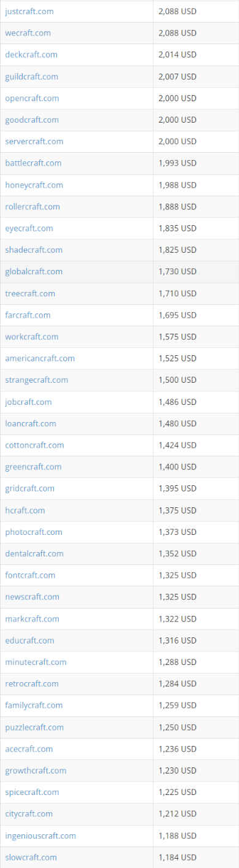Open the ingeniouscraft.com link
The image size is (239, 868).
pos(40,835)
